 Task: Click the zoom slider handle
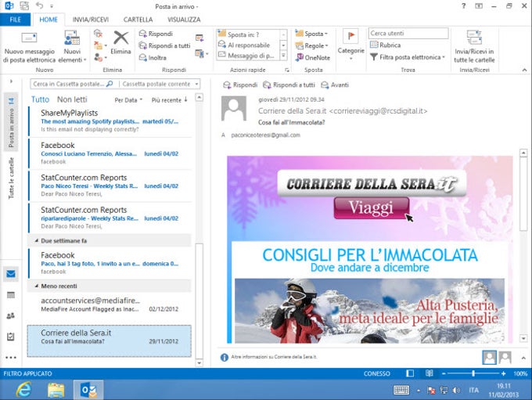[x=473, y=373]
